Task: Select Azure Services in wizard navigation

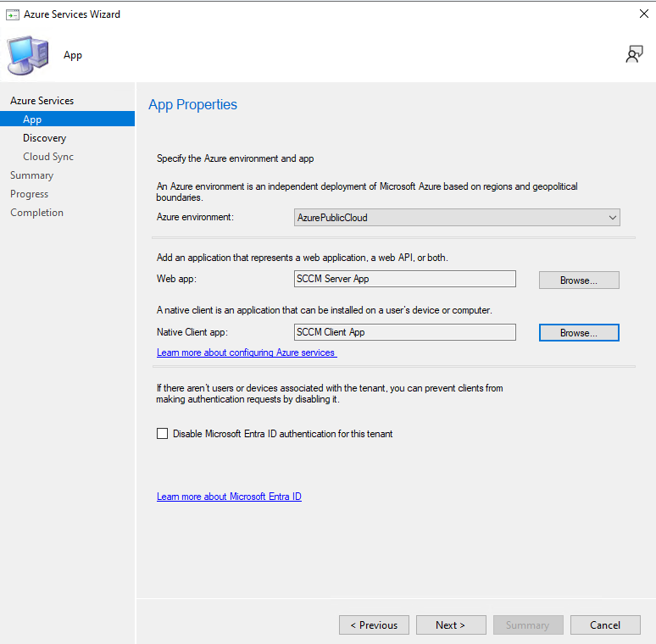Action: click(x=42, y=101)
